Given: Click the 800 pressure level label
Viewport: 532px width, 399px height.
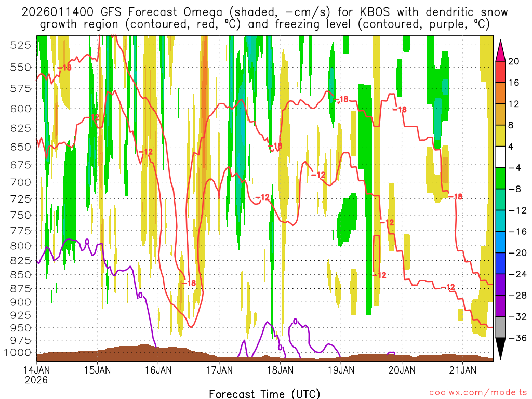Looking at the screenshot, I should (21, 246).
